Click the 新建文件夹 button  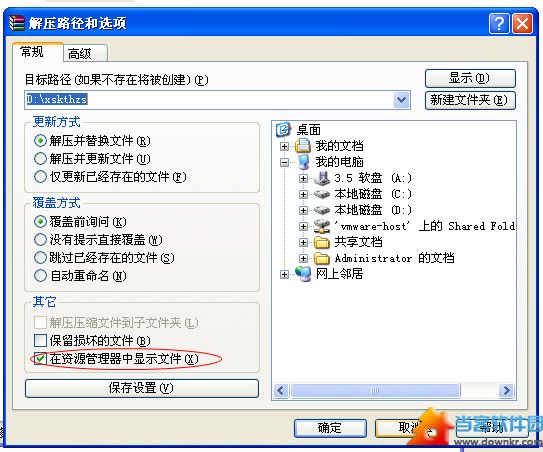(x=470, y=100)
